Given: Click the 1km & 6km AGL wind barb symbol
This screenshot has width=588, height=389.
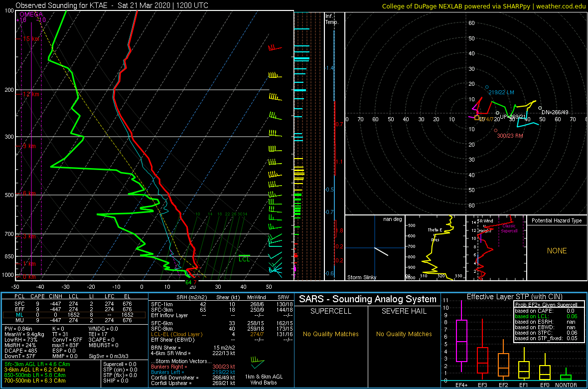Looking at the screenshot, I should coord(257,362).
